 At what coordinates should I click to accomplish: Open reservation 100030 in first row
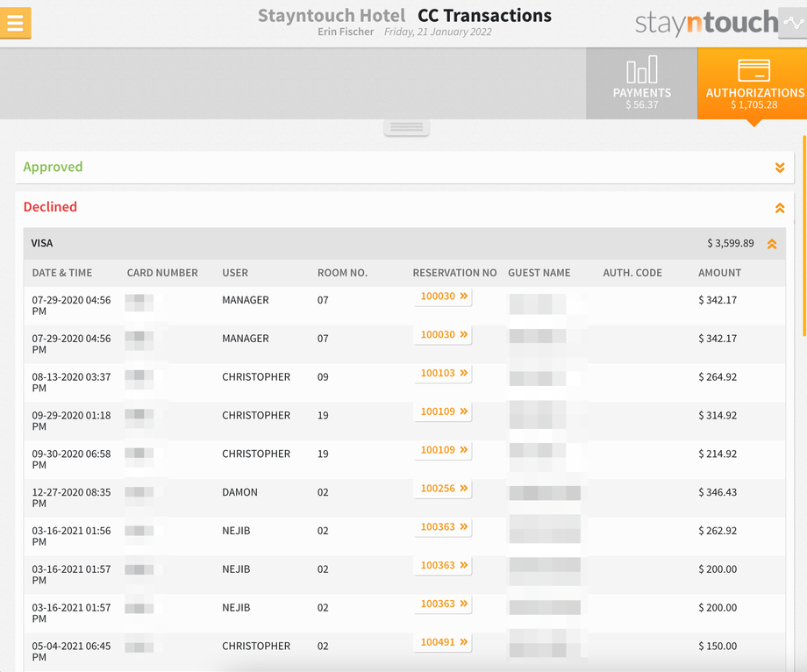(x=444, y=297)
